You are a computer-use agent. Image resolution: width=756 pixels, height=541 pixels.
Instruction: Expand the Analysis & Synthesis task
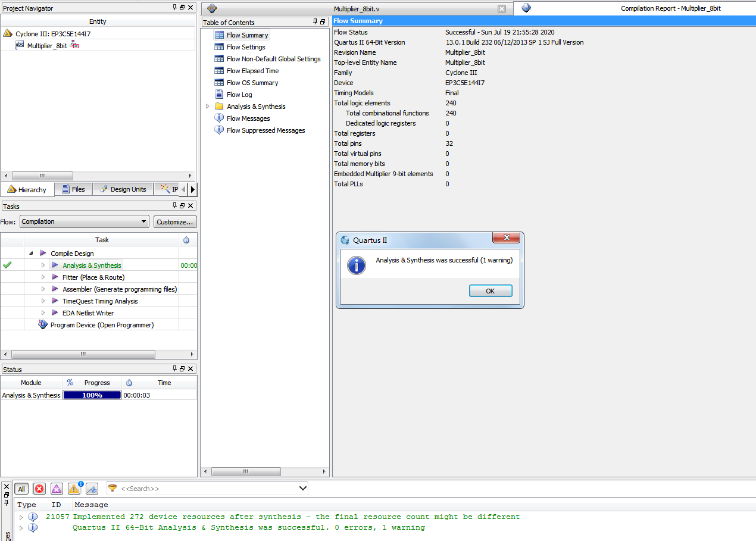click(43, 265)
